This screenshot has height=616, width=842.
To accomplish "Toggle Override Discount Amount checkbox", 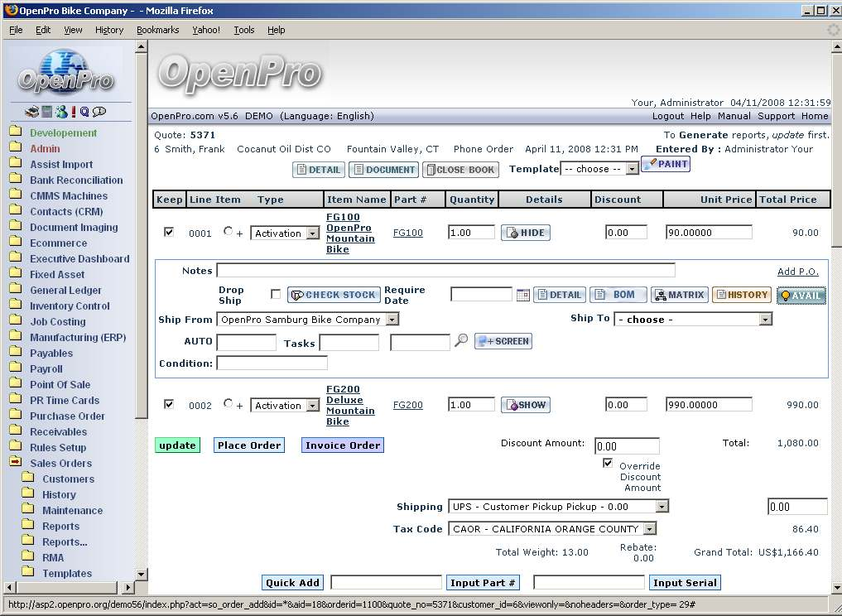I will click(x=609, y=464).
